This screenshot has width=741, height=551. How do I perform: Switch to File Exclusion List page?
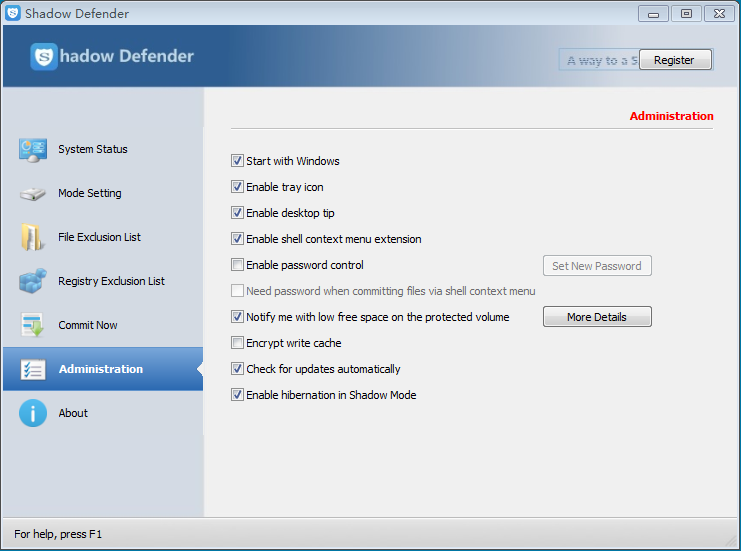99,238
